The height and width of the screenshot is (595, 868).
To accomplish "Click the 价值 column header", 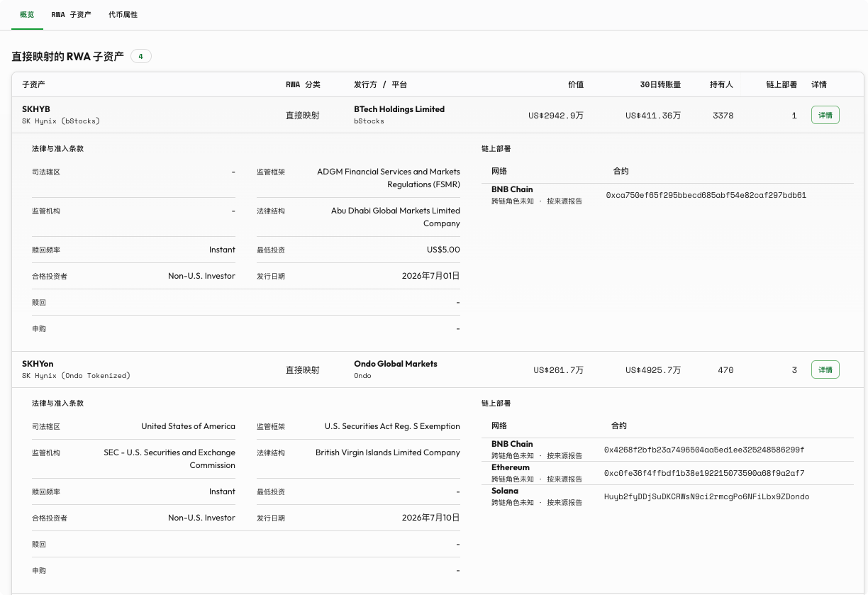I will (576, 84).
